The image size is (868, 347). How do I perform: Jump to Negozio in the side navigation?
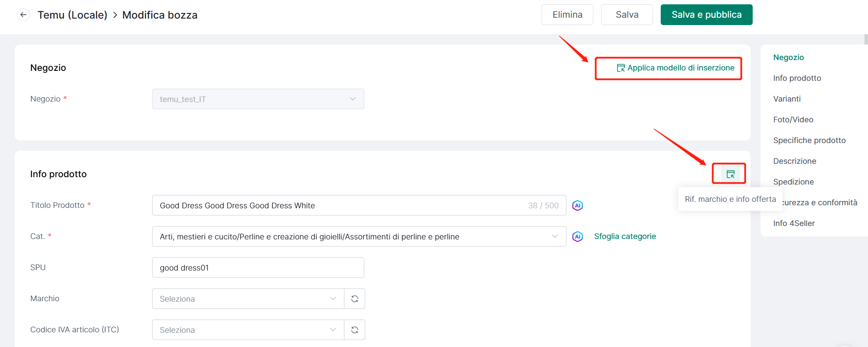coord(789,57)
